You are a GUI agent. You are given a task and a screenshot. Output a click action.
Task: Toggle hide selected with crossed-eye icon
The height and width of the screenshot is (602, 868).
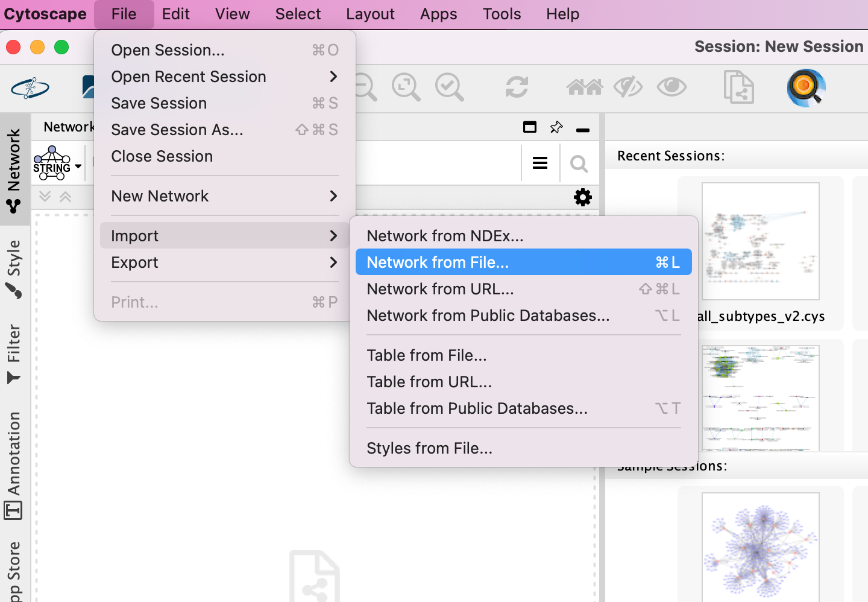(627, 87)
